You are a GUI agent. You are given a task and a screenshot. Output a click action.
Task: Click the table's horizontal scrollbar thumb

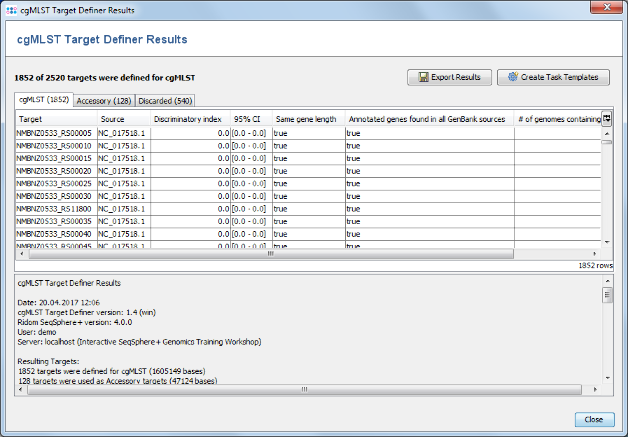(271, 254)
